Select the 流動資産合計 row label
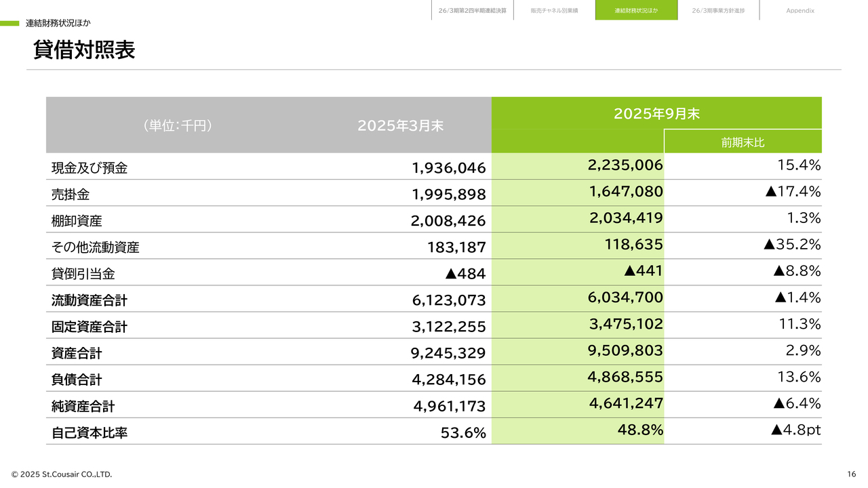The width and height of the screenshot is (868, 488). click(90, 300)
